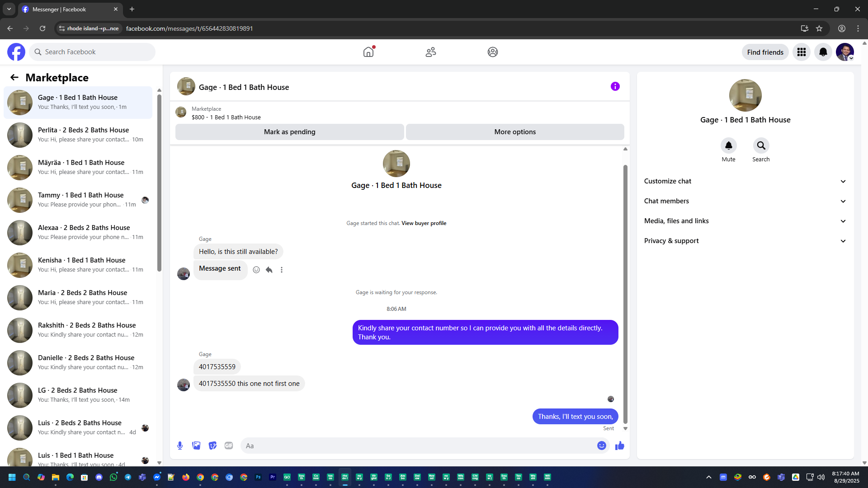868x488 pixels.
Task: Expand the Customize chat section
Action: coord(745,181)
